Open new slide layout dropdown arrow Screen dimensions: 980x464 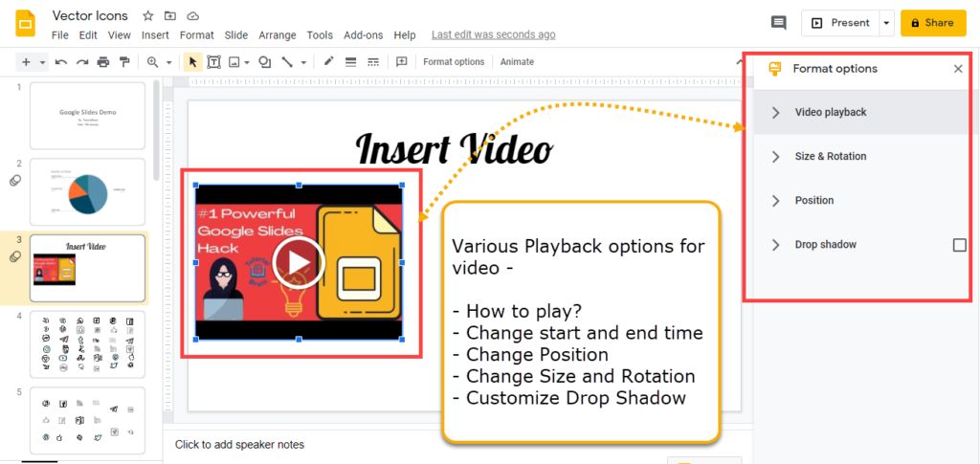pos(42,62)
